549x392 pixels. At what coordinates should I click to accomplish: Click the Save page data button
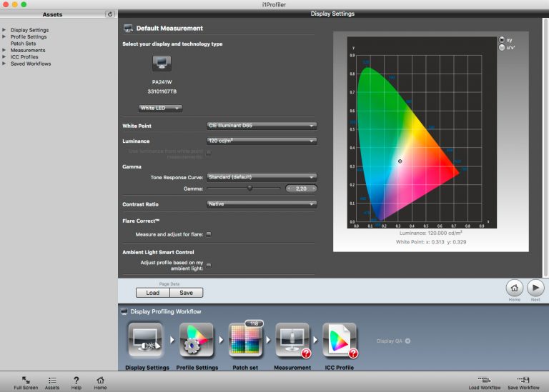coord(187,293)
